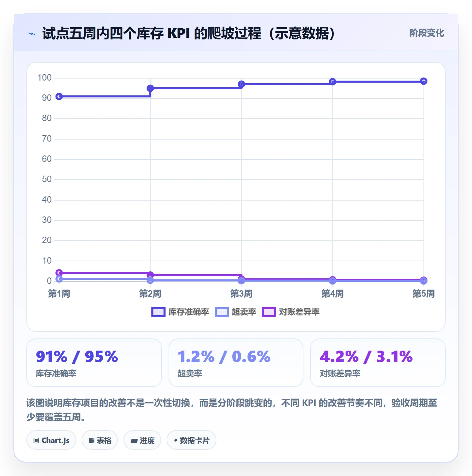The height and width of the screenshot is (476, 472).
Task: Toggle the 对账差异率 series via its legend label
Action: coord(299,312)
